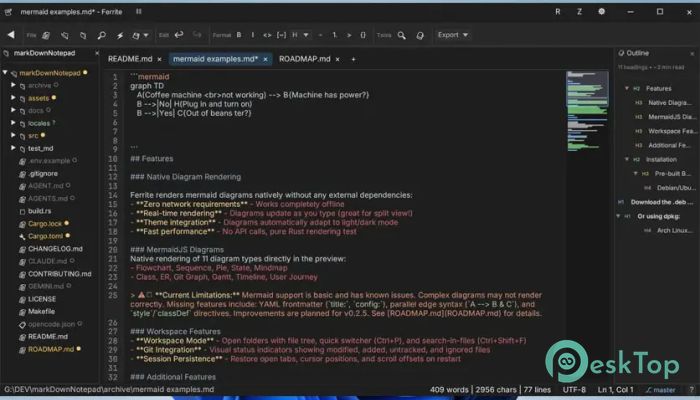Image resolution: width=700 pixels, height=400 pixels.
Task: Open the heading level dropdown arrow
Action: click(x=306, y=35)
